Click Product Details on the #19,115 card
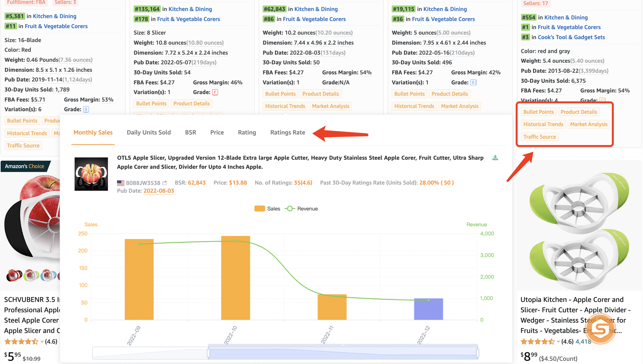This screenshot has height=364, width=643. coord(450,94)
